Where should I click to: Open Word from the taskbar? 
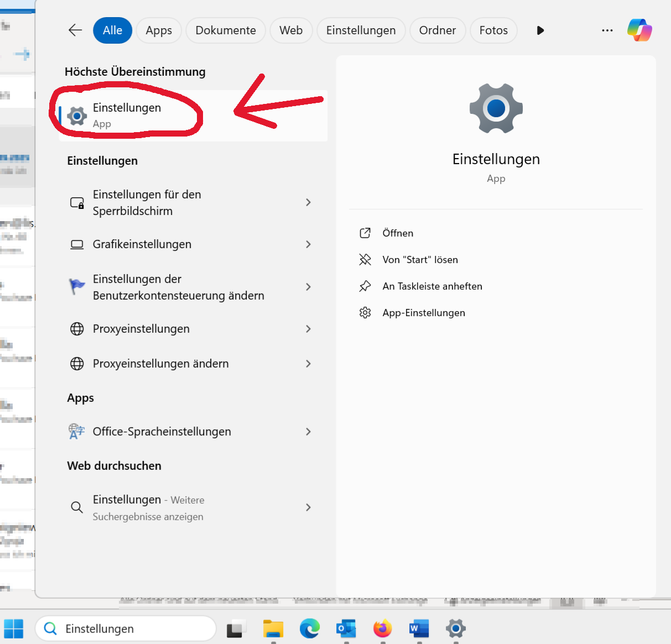(x=419, y=629)
